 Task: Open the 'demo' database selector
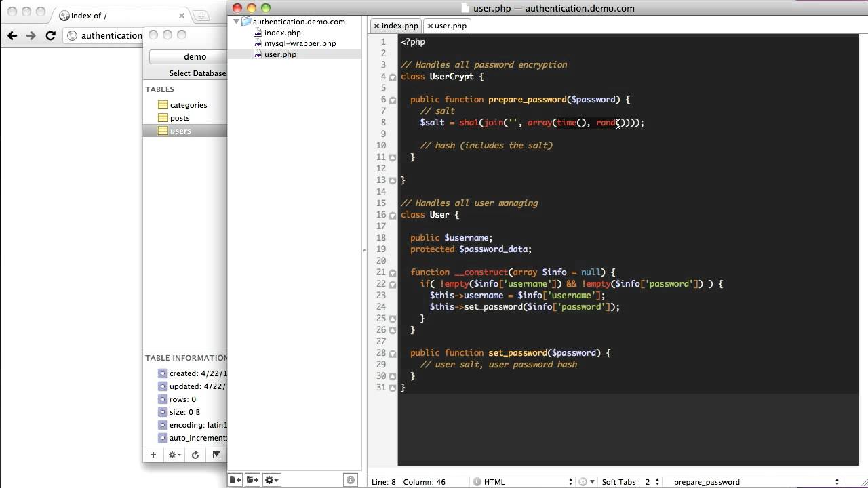click(x=188, y=57)
